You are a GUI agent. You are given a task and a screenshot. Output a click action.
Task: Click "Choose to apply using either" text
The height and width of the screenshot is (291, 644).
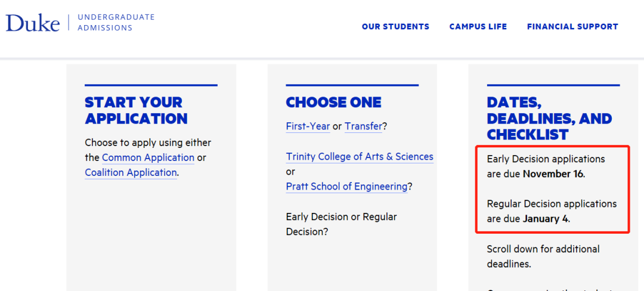point(148,143)
